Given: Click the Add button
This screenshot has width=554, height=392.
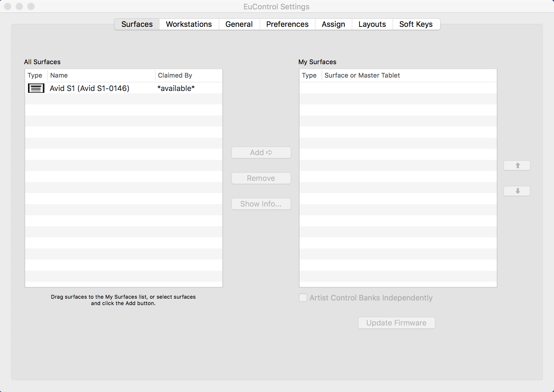Looking at the screenshot, I should 261,153.
